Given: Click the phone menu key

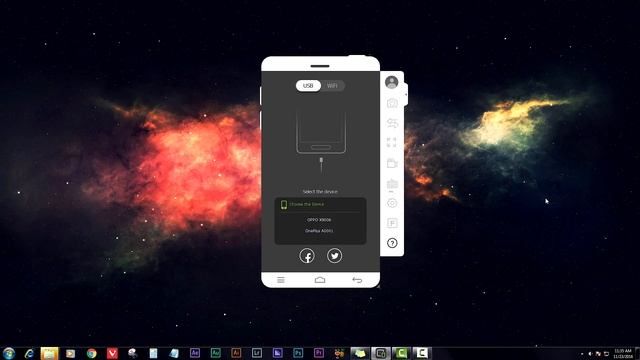Looking at the screenshot, I should pos(281,280).
